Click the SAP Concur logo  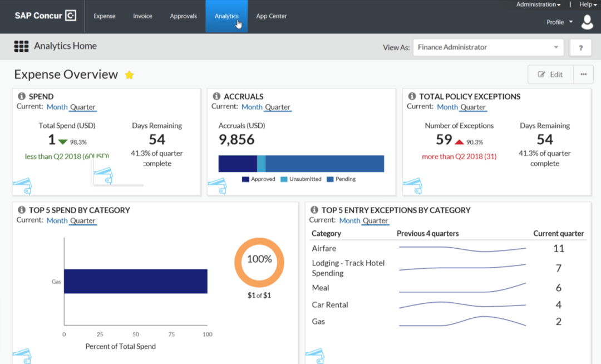(x=45, y=16)
